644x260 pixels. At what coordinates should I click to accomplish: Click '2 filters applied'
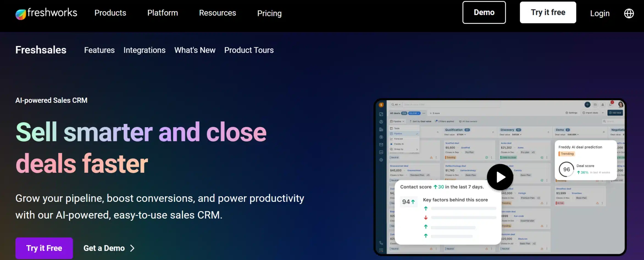445,121
